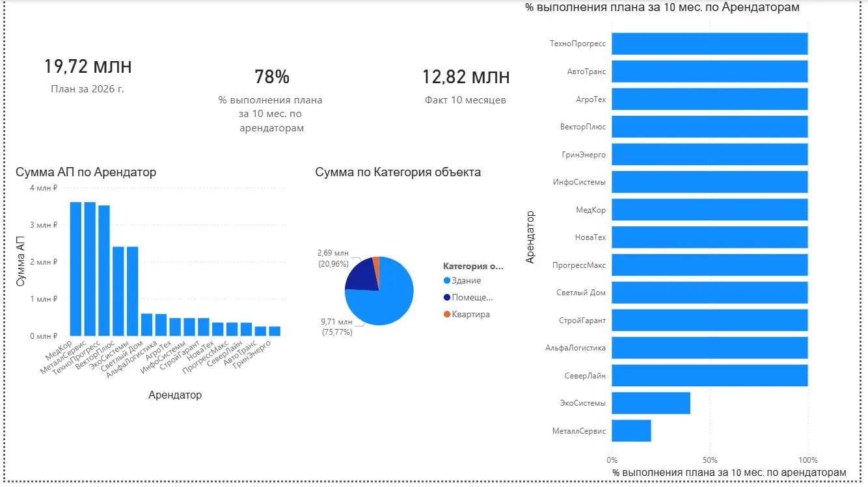Click the 12,82 млн fact card value
The width and height of the screenshot is (868, 487).
click(466, 77)
